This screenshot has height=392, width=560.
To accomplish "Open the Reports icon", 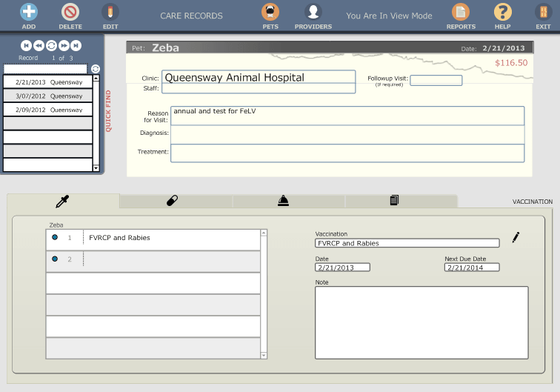I will pos(461,12).
